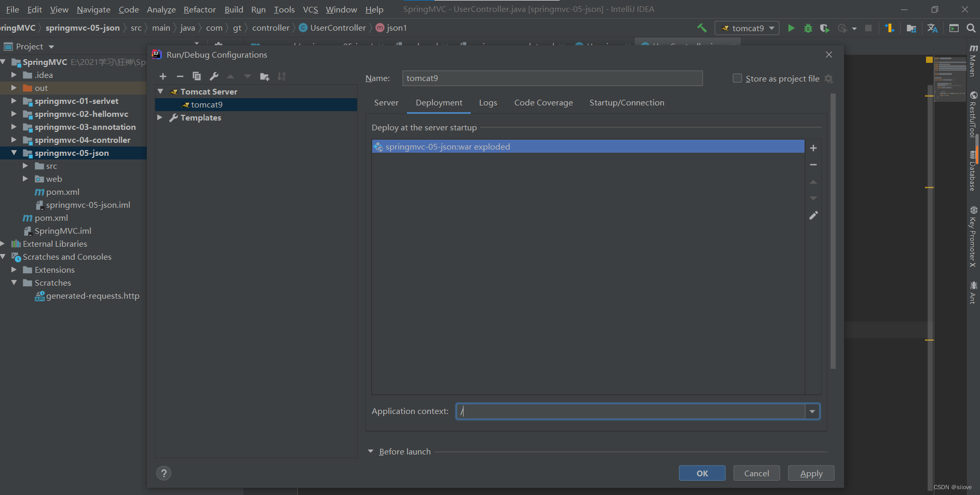Screen dimensions: 980x495
Task: Open VCS menu
Action: [x=310, y=9]
